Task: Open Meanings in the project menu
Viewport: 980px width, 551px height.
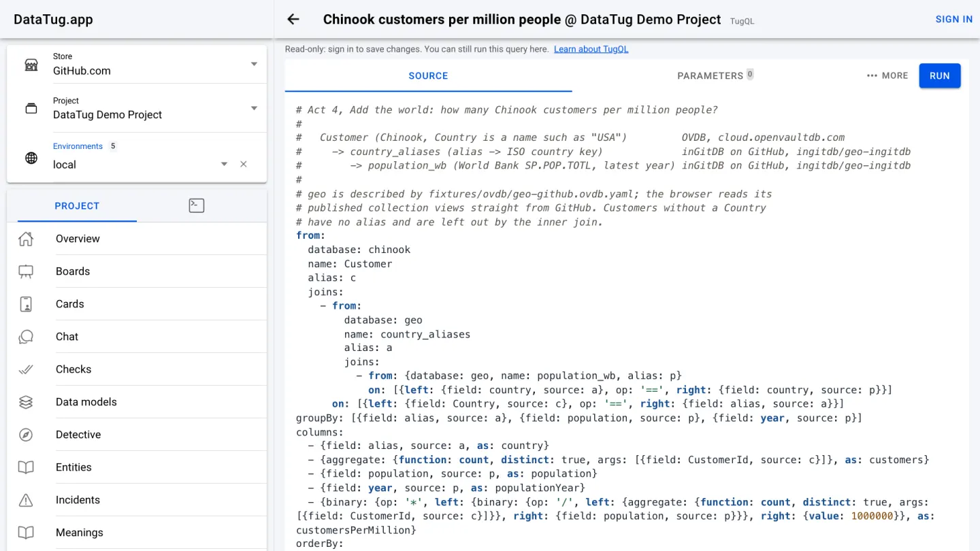Action: pos(137,533)
